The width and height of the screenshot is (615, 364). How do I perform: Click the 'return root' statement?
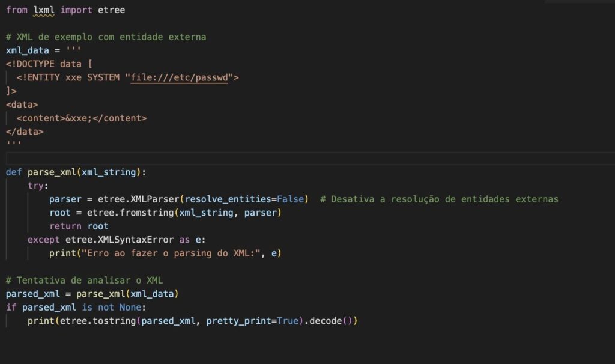pos(79,226)
